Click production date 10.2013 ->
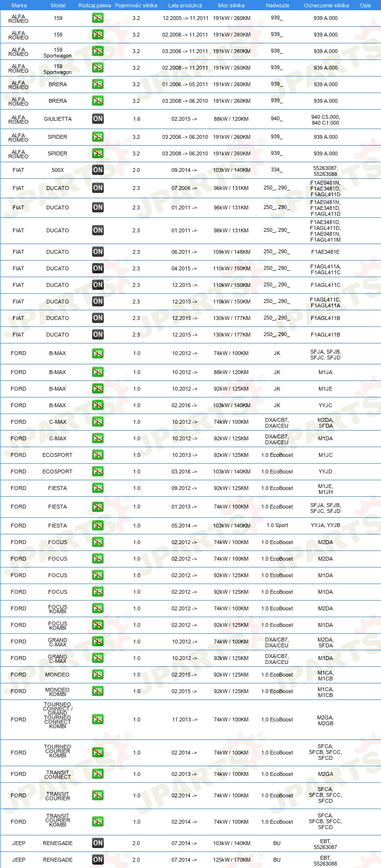 [x=185, y=455]
